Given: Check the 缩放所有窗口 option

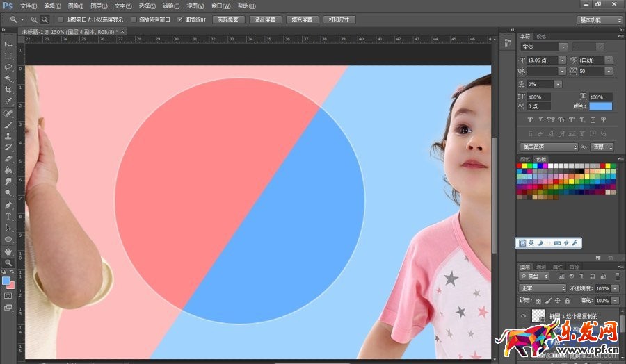Looking at the screenshot, I should [x=134, y=19].
